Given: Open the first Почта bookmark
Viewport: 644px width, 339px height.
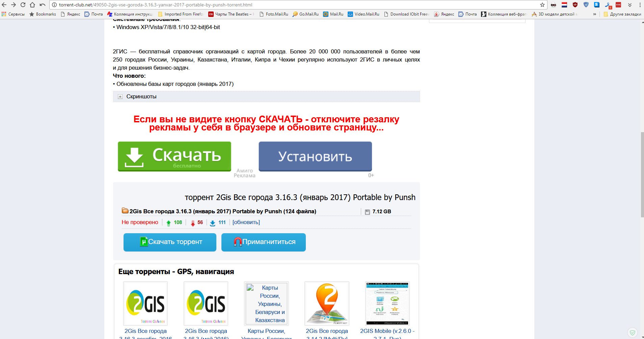Looking at the screenshot, I should pos(94,14).
